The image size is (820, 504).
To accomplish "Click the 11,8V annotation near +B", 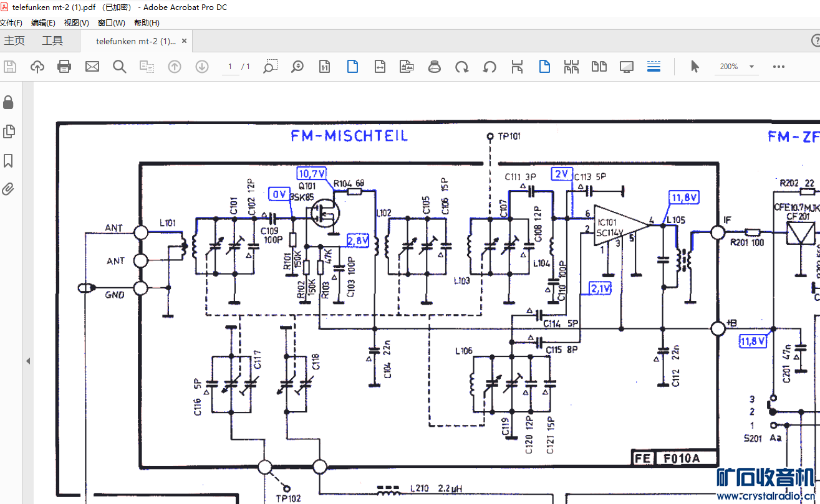I will click(753, 341).
